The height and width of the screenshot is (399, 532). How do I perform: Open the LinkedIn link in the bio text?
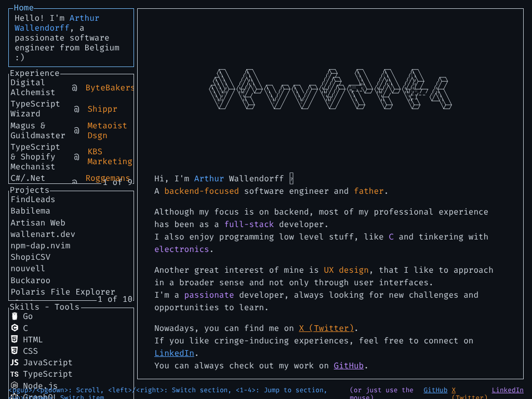(174, 353)
